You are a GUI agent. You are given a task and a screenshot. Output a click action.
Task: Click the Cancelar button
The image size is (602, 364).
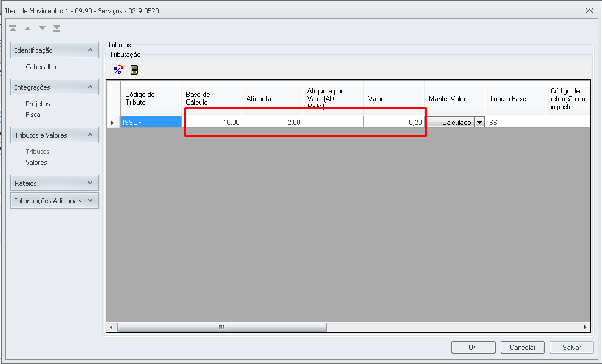pos(522,348)
